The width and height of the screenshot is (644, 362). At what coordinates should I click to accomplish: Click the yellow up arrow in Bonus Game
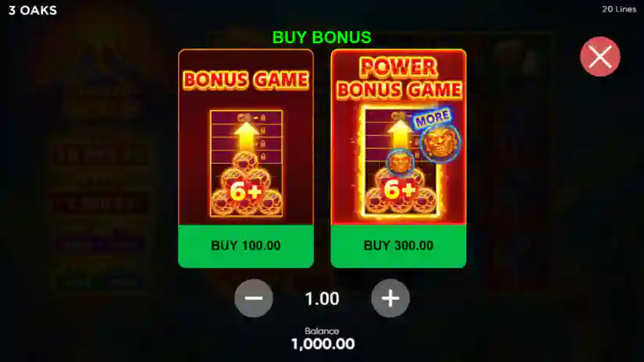pos(246,137)
